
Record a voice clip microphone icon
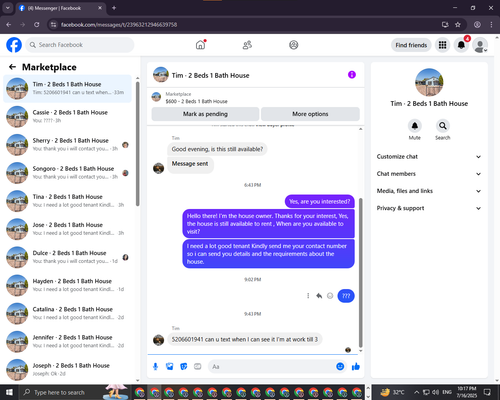155,367
